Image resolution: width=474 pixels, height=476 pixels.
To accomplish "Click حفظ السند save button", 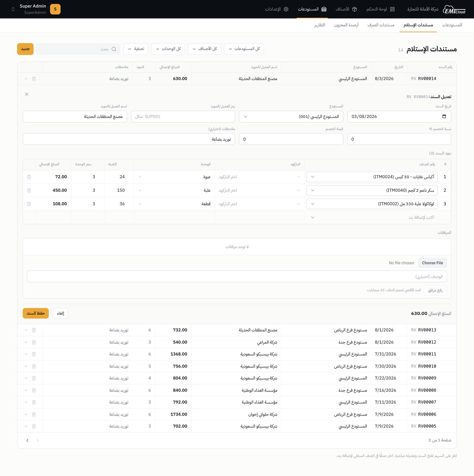I will (x=36, y=313).
